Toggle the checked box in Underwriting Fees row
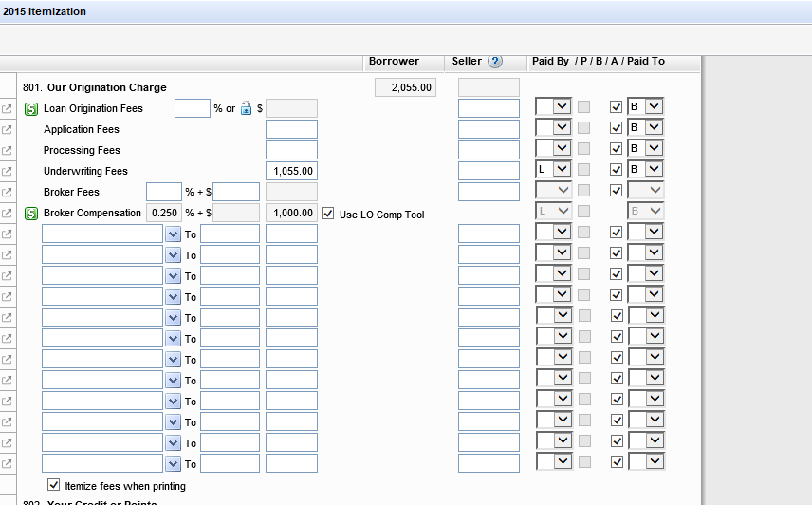The height and width of the screenshot is (505, 812). tap(617, 171)
